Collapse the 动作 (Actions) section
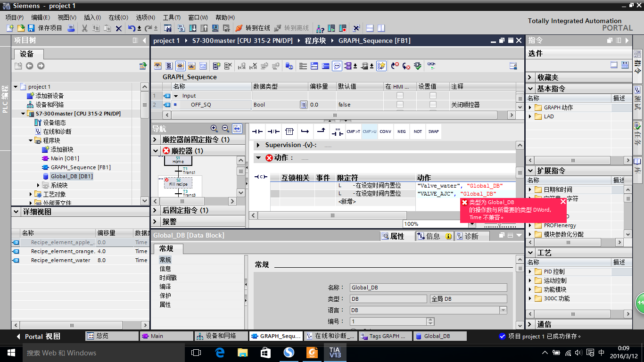This screenshot has height=362, width=644. [258, 158]
